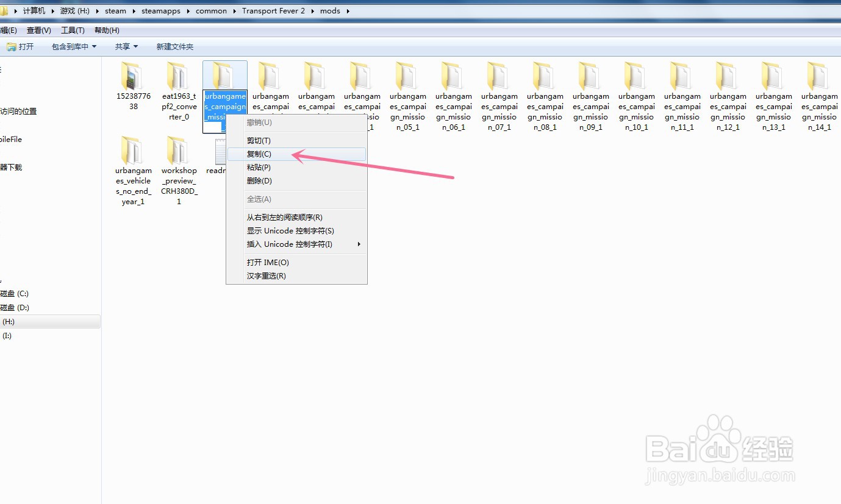Open the View (查看) menu
Screen dimensions: 841x504
tap(38, 30)
